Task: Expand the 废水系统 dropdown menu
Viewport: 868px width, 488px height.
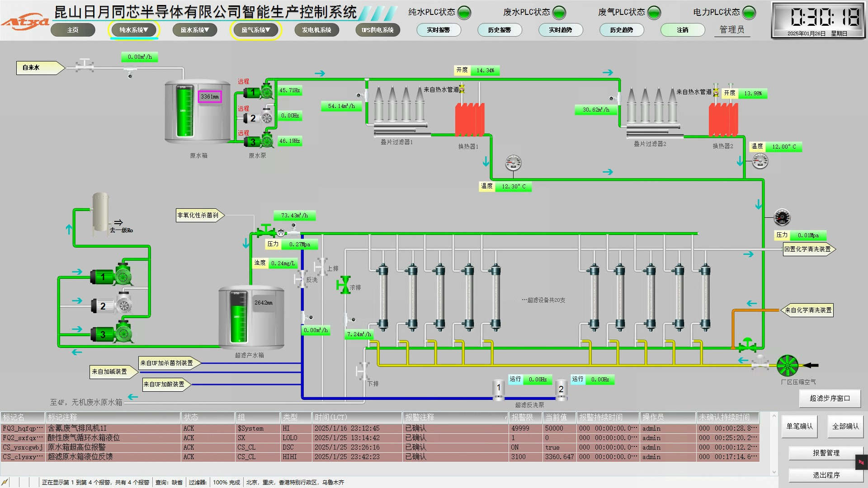Action: coord(195,30)
